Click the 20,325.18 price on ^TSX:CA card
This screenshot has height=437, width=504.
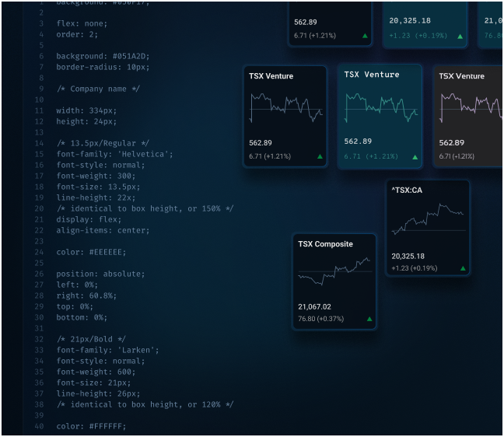coord(408,256)
